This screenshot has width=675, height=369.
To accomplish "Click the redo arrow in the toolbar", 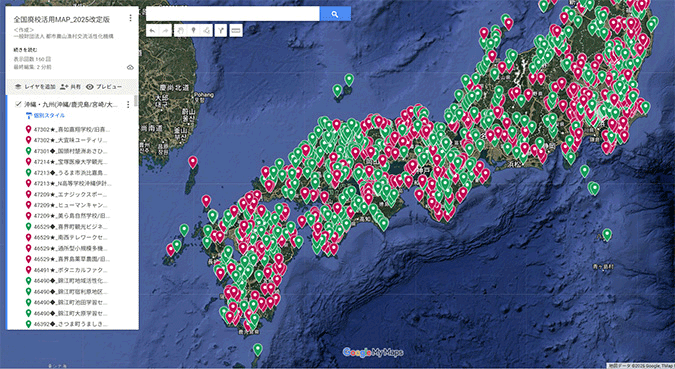I will (166, 31).
